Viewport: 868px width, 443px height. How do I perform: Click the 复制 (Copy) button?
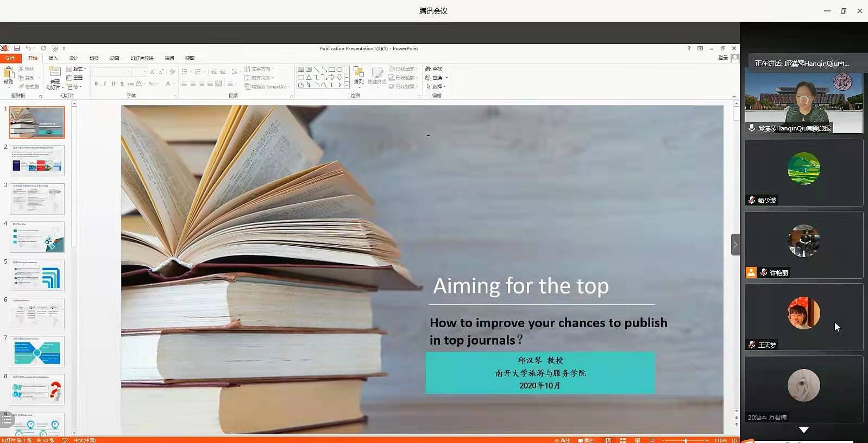(x=26, y=78)
